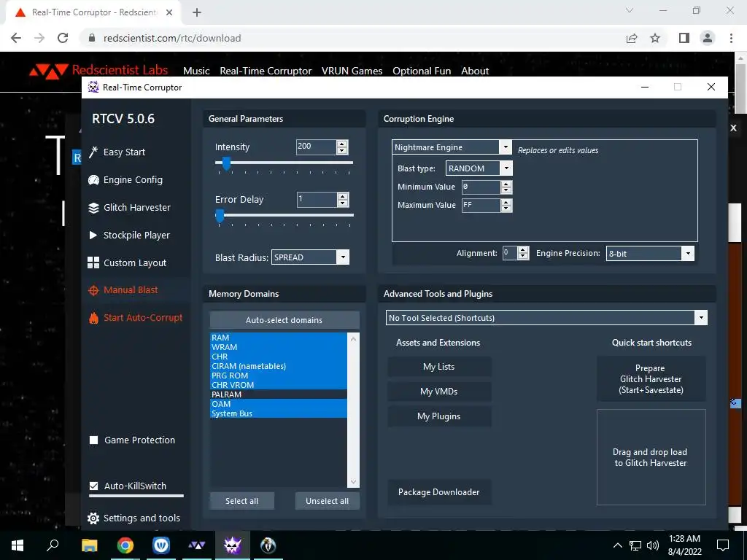Click the Glitch Harvester layers icon
The image size is (747, 560).
coord(93,208)
